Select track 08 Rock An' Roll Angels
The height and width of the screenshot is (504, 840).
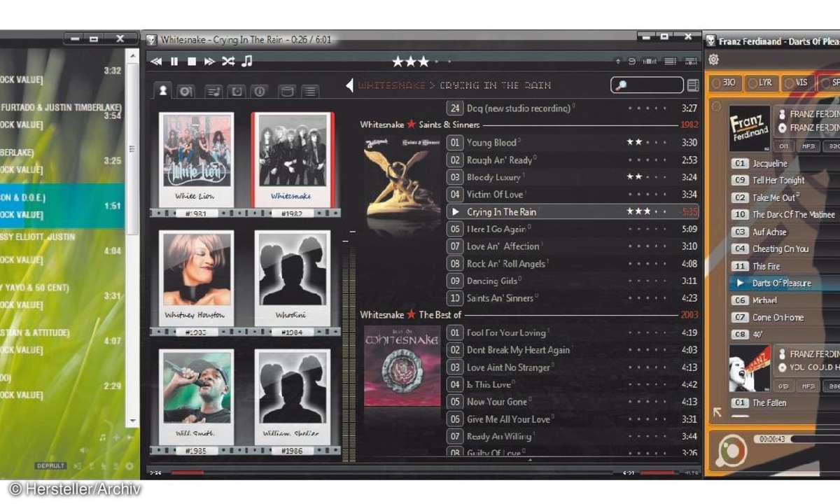572,264
